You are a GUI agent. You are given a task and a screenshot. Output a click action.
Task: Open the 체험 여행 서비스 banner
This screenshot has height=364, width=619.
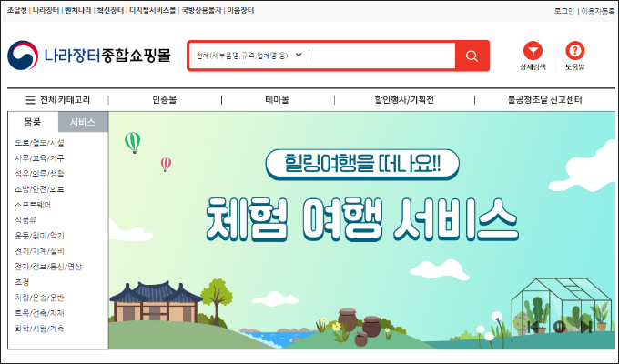point(362,230)
